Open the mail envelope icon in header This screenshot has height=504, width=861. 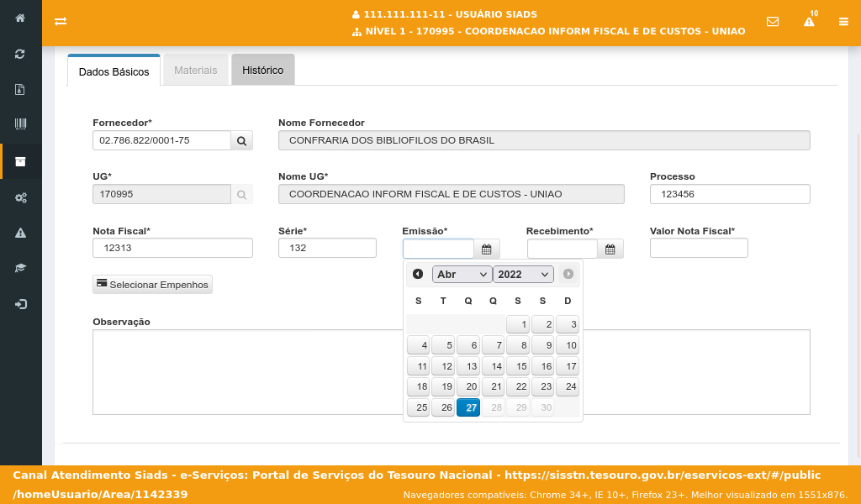(x=773, y=21)
